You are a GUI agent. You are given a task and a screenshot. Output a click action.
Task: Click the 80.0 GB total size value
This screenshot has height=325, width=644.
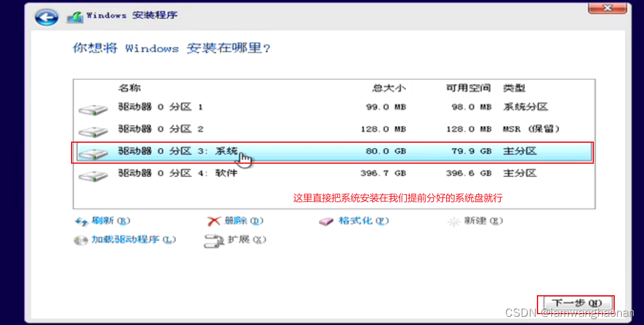[385, 152]
